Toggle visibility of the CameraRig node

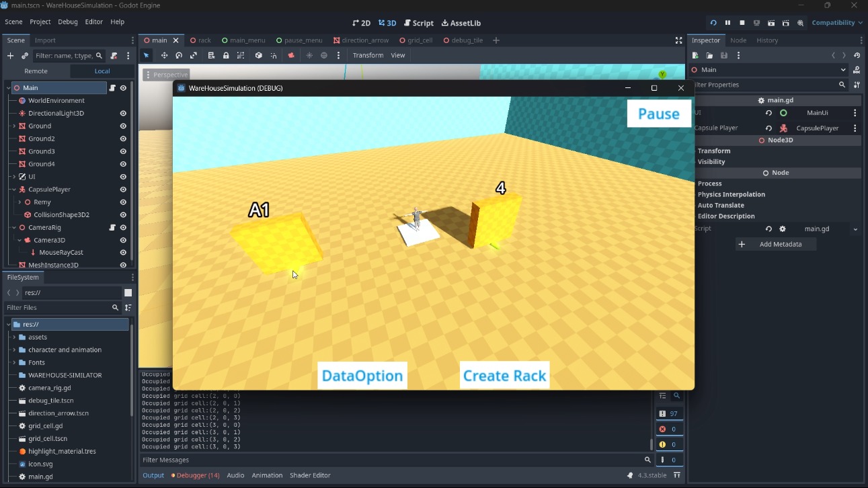123,228
